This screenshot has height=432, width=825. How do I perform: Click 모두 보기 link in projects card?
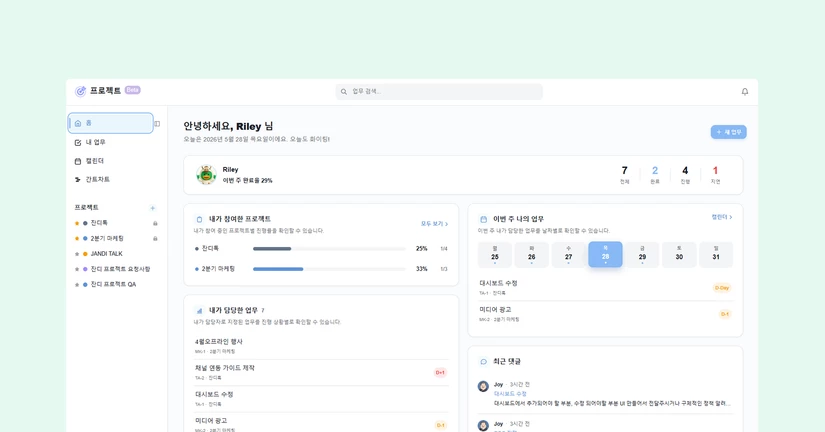[x=434, y=224]
